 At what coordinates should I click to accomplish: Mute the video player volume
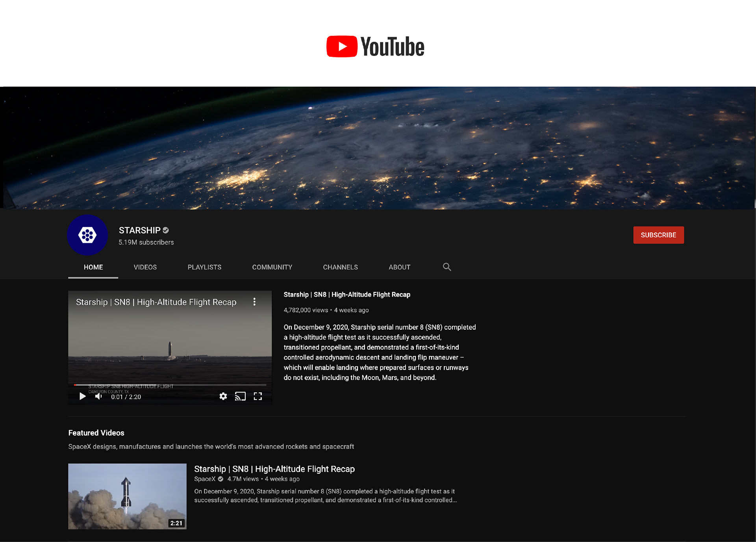pyautogui.click(x=98, y=396)
